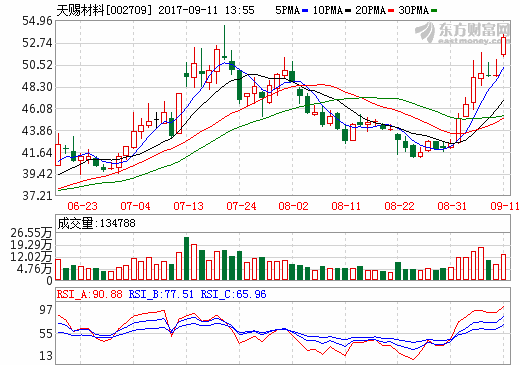
Task: Click the last red volume bar at 09-11
Action: click(503, 267)
